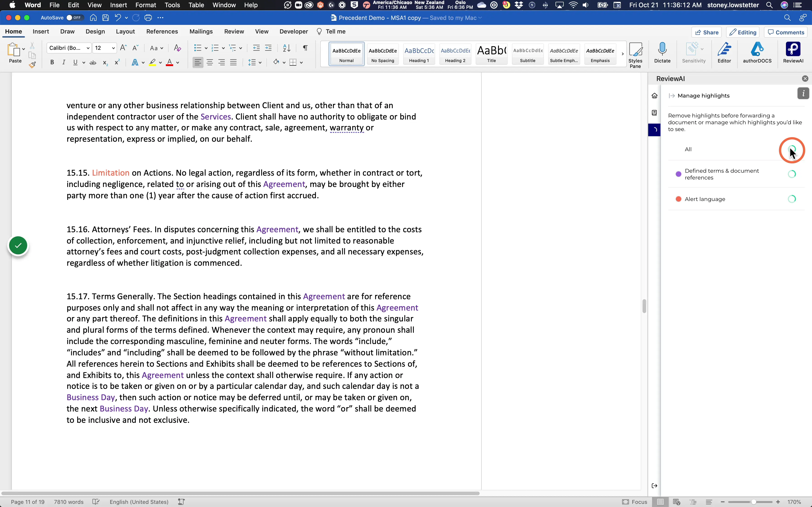
Task: Click the ReviewAI info button
Action: point(803,93)
